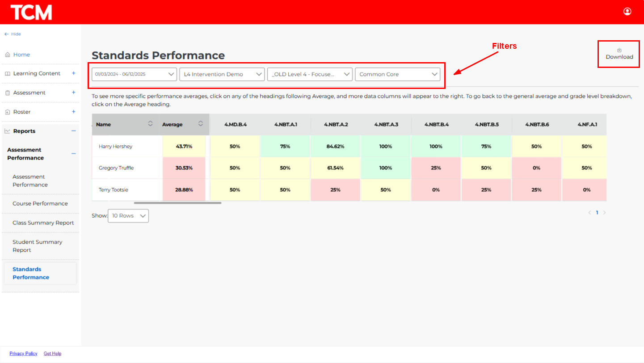The width and height of the screenshot is (644, 363).
Task: Click the table horizontal scrollbar
Action: coord(177,203)
